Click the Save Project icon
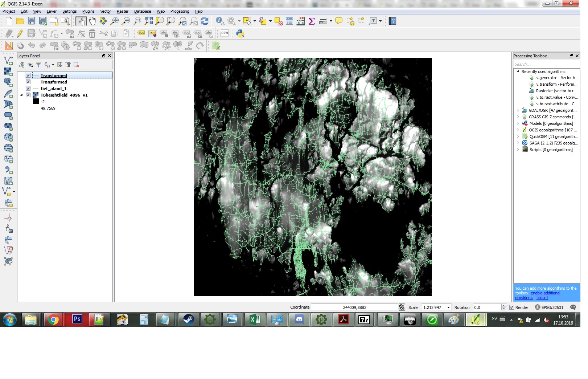 click(32, 21)
